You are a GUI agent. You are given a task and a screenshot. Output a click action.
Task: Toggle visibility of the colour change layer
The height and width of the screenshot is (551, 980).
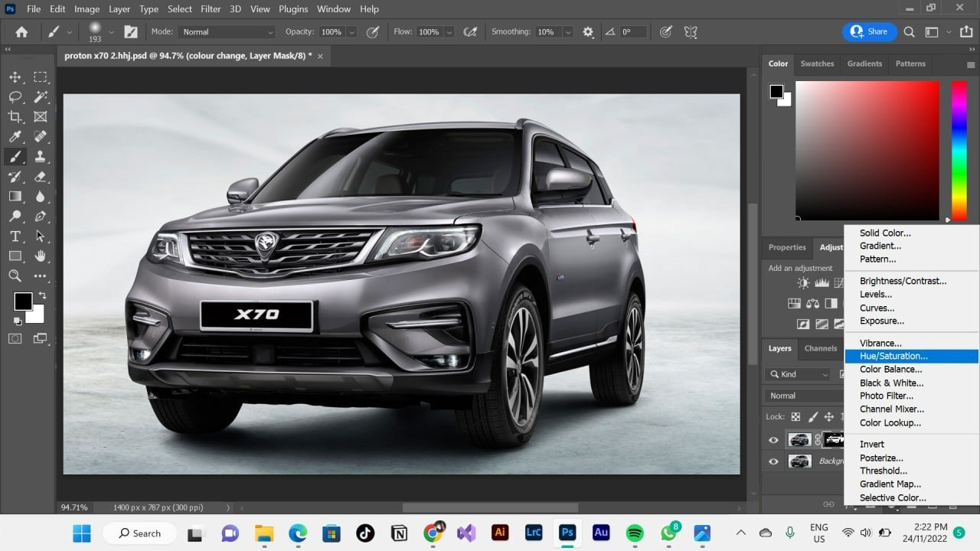(773, 440)
